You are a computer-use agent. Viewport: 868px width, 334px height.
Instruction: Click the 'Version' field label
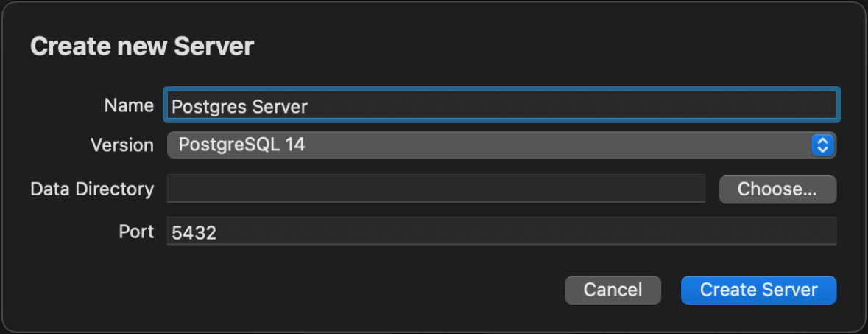(121, 145)
